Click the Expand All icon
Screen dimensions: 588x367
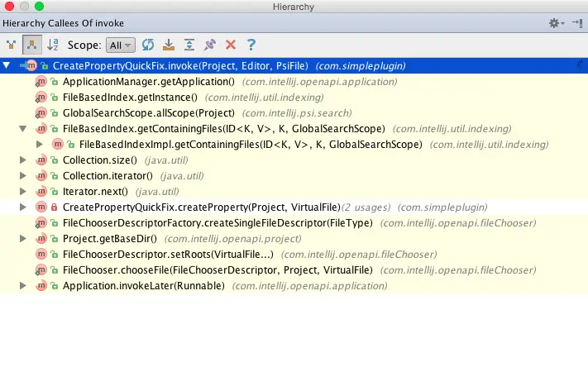(189, 45)
